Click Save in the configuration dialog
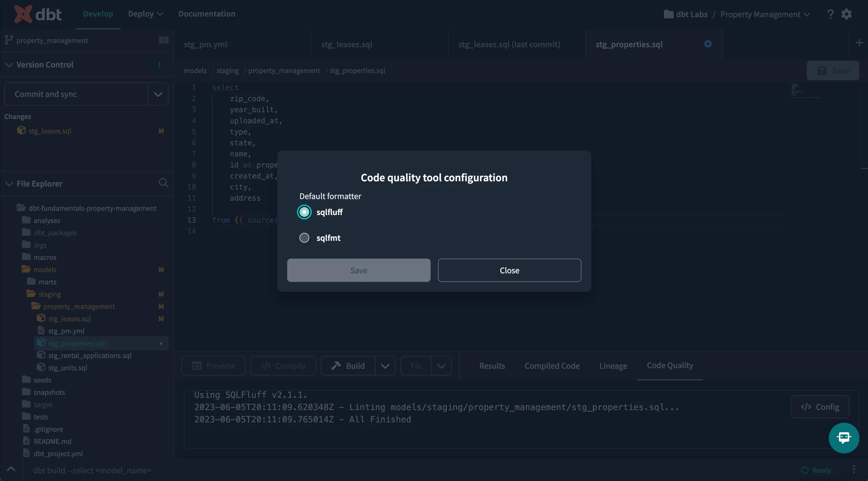 click(x=359, y=270)
